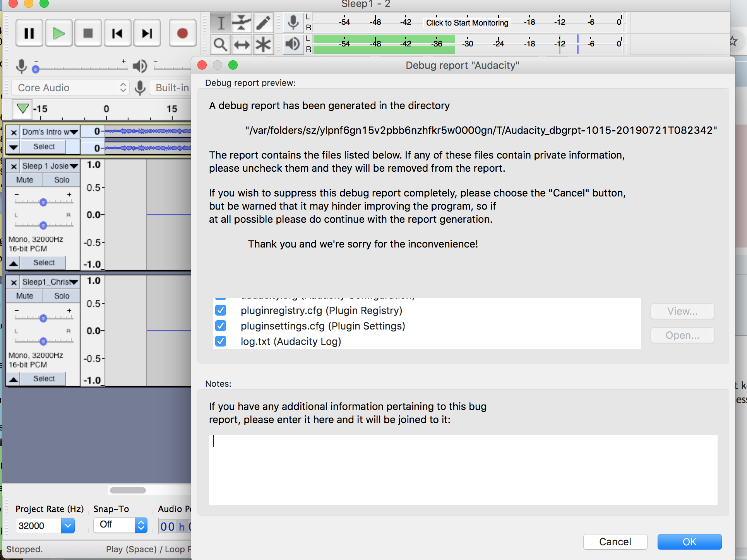Click Select on Sleep 1 Josie track
The height and width of the screenshot is (560, 747).
coord(44,263)
